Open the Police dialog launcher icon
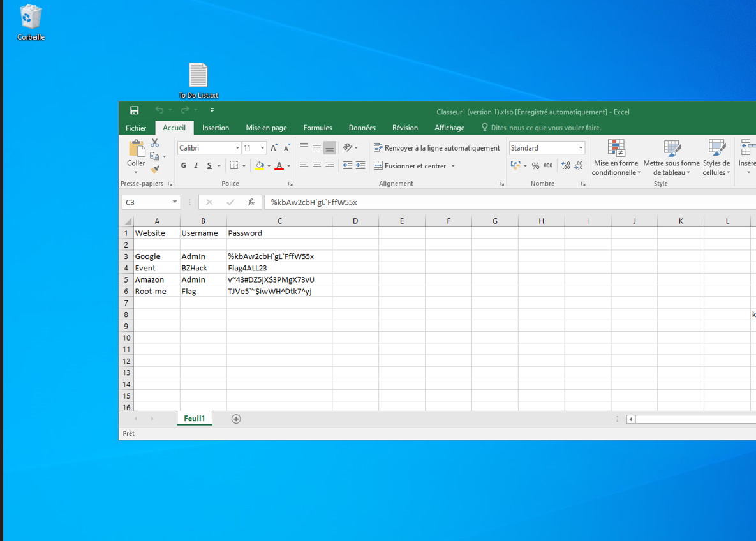The image size is (756, 541). point(290,184)
